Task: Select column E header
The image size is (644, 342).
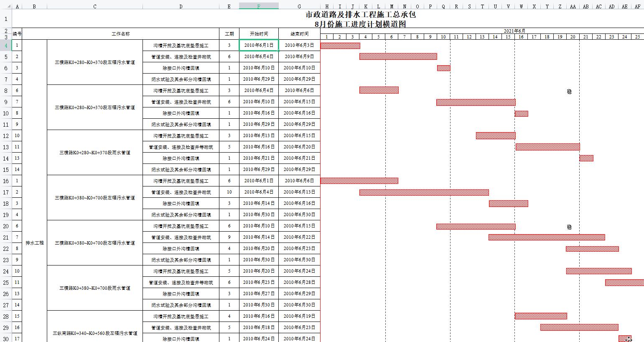Action: click(228, 6)
